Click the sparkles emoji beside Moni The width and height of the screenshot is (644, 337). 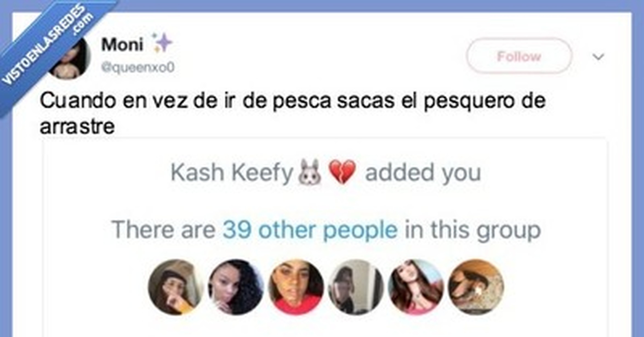(162, 42)
